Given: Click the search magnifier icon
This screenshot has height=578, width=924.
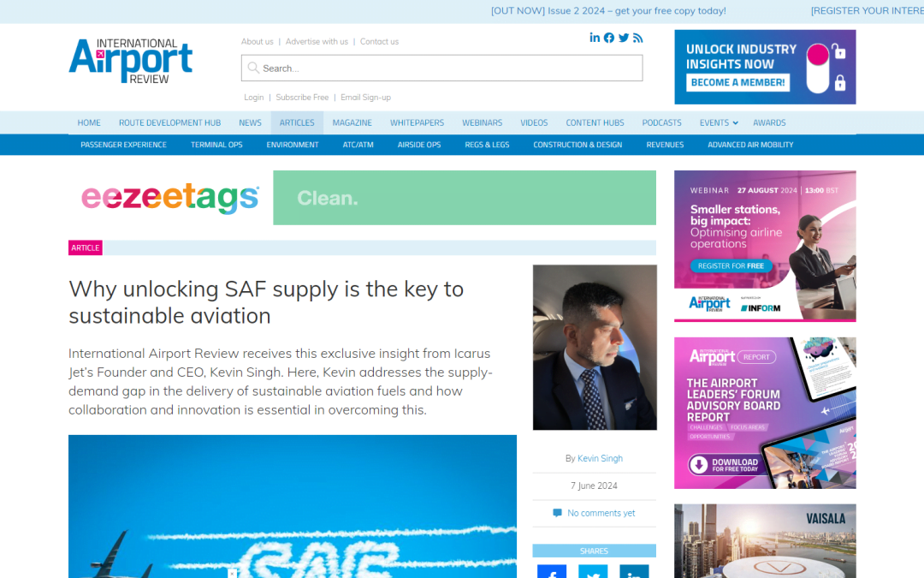Looking at the screenshot, I should click(253, 68).
